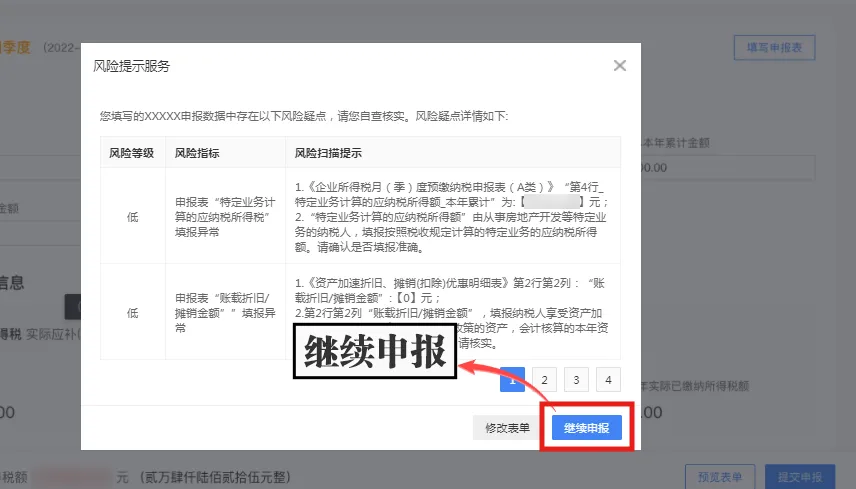Focus the 本年累计金额 amount field
This screenshot has height=489, width=856.
pyautogui.click(x=728, y=168)
